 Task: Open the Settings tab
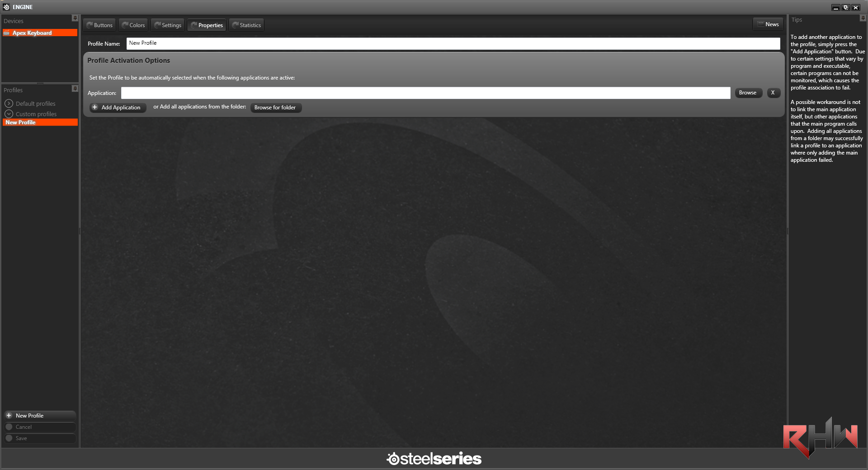(168, 25)
